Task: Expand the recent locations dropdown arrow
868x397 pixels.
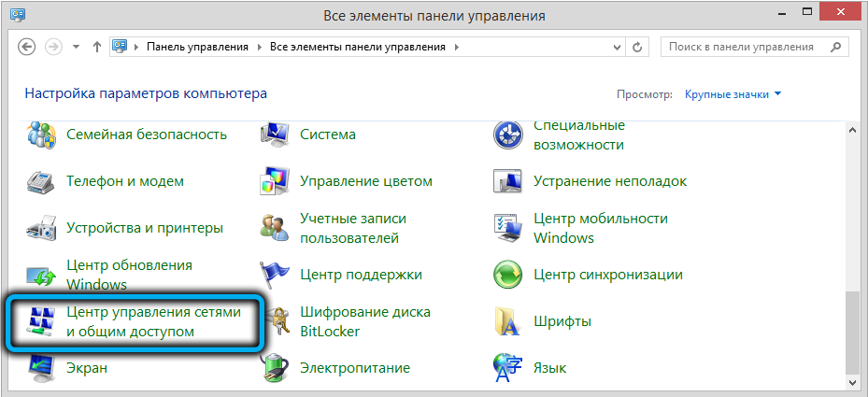Action: point(77,47)
